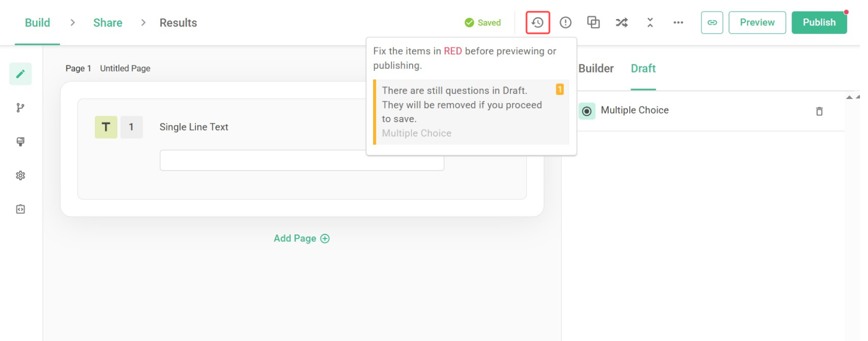Open the code embed icon in sidebar
The width and height of the screenshot is (868, 341).
20,209
